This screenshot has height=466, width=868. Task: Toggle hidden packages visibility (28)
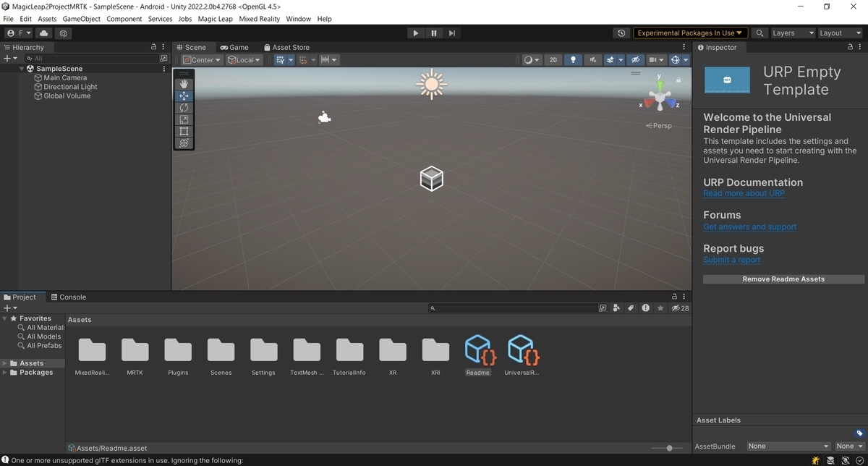[x=680, y=308]
